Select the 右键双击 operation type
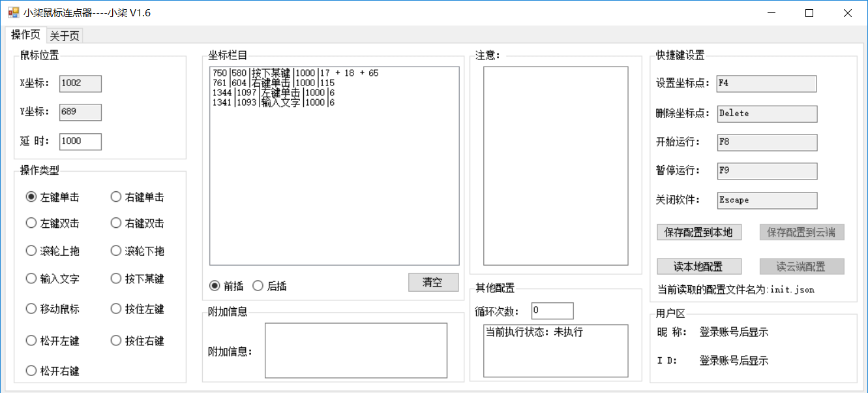This screenshot has height=393, width=868. click(x=115, y=223)
